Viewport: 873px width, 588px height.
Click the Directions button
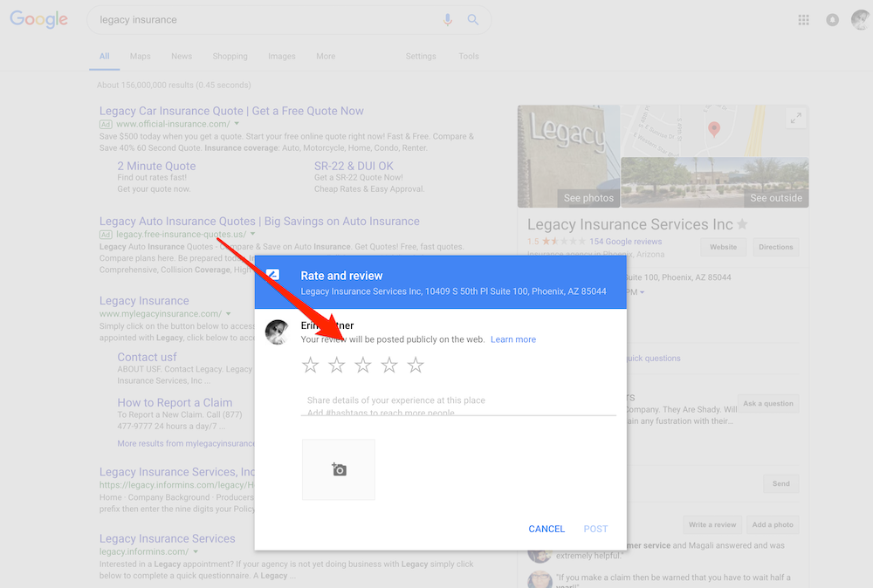tap(775, 247)
